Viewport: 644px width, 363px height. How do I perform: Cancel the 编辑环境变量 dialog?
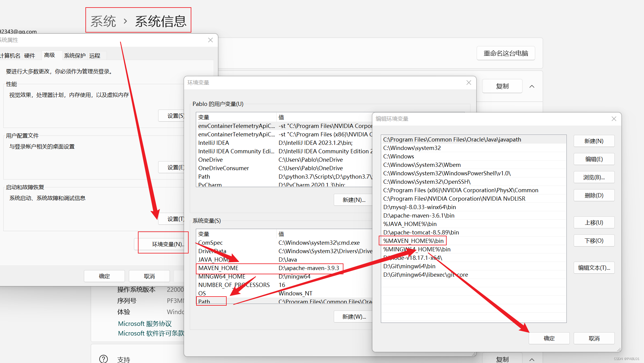pos(594,338)
